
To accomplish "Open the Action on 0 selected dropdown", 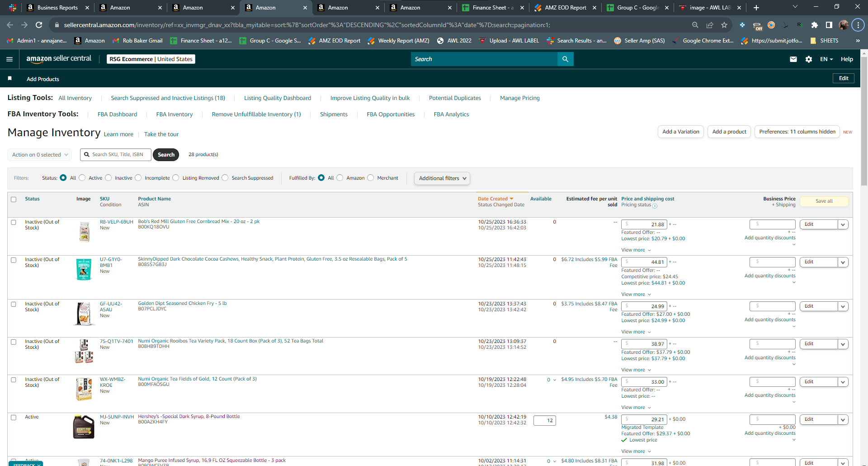I will pos(40,155).
